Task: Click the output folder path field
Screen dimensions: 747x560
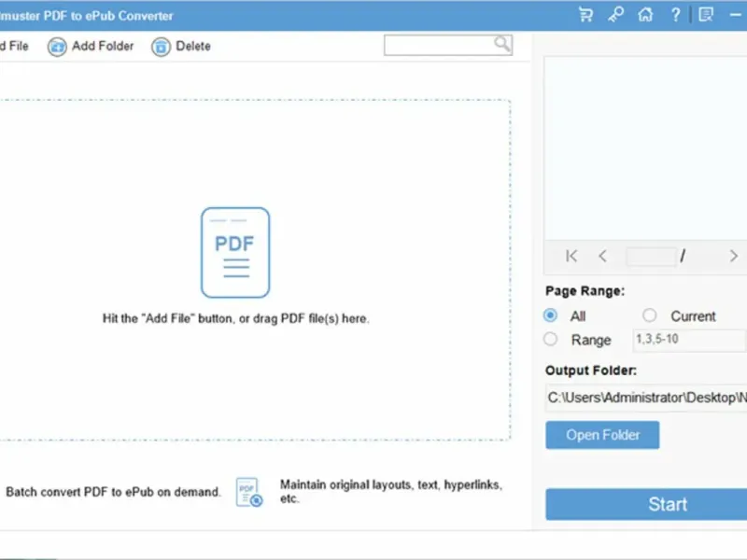Action: pyautogui.click(x=646, y=398)
